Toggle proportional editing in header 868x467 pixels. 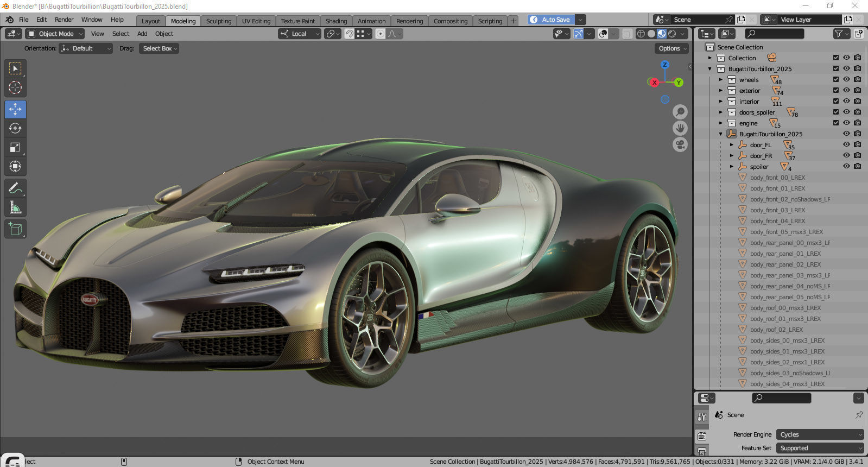381,34
